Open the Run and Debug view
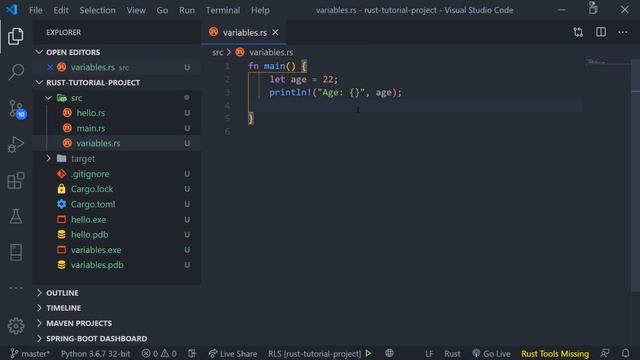640x360 pixels. pos(16,144)
